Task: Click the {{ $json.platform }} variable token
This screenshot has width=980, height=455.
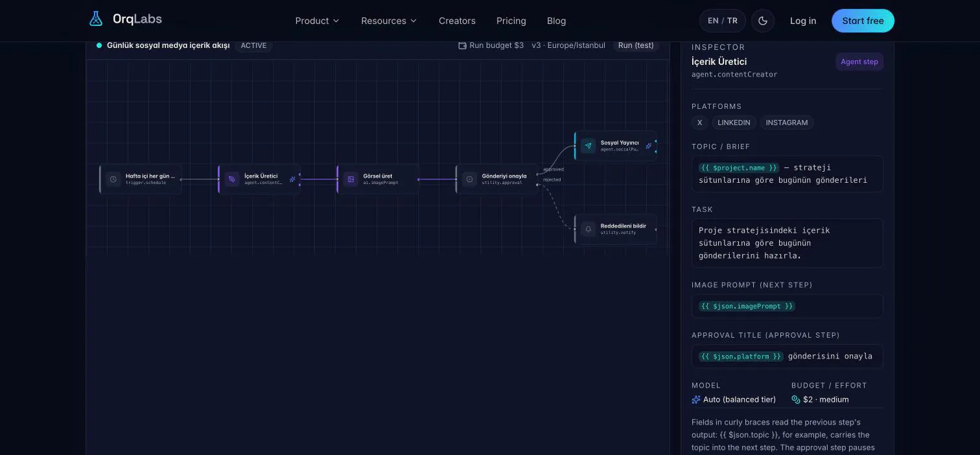Action: click(741, 356)
